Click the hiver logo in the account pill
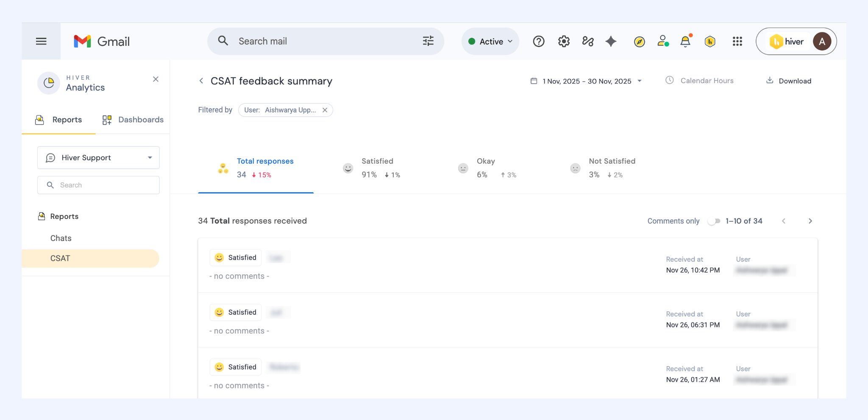Image resolution: width=868 pixels, height=420 pixels. pyautogui.click(x=786, y=42)
